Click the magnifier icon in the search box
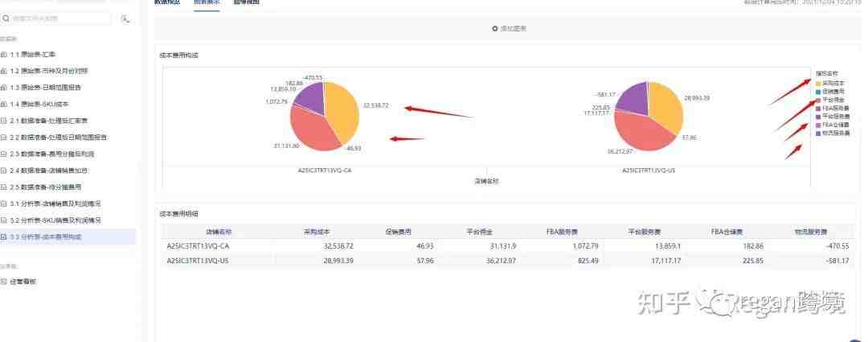The width and height of the screenshot is (868, 342). (x=6, y=19)
